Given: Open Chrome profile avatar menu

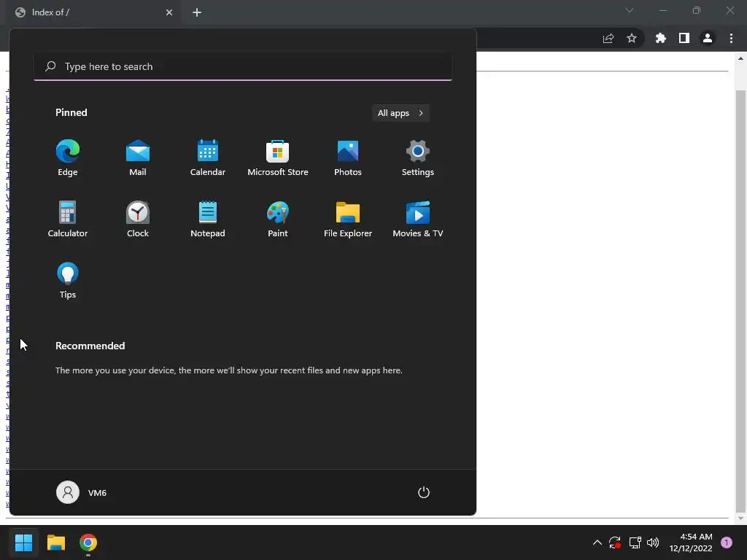Looking at the screenshot, I should (x=708, y=38).
